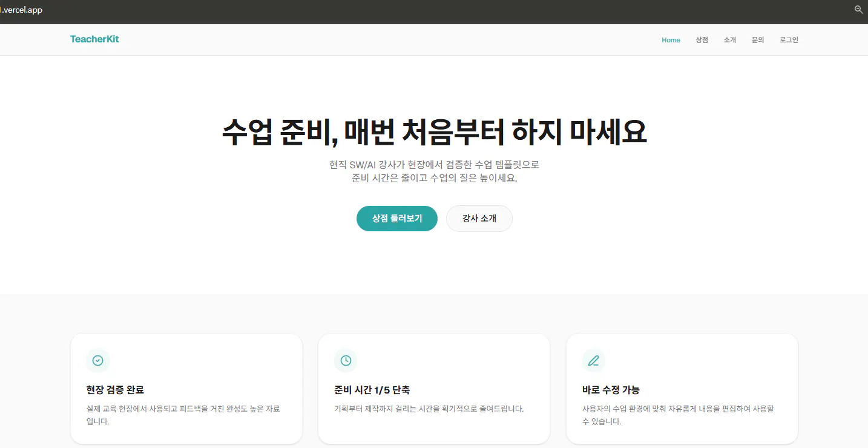Click the description starting 기획부터 제작까지
The width and height of the screenshot is (868, 448).
[429, 409]
